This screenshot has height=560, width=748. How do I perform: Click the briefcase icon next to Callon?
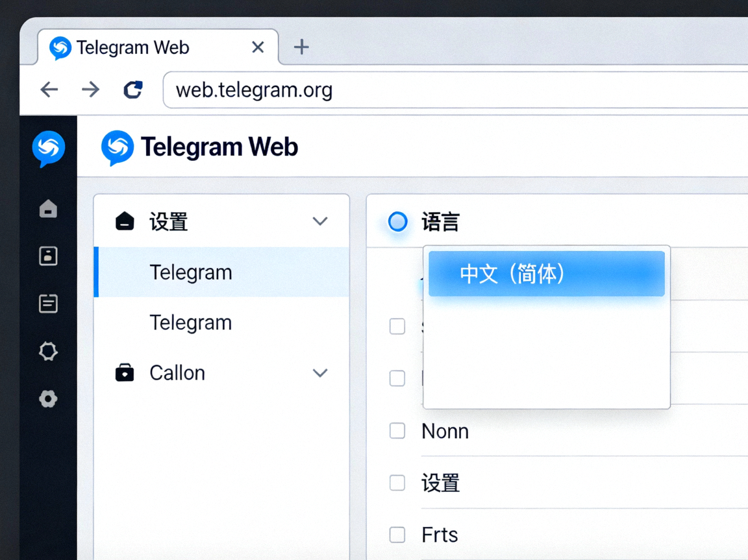click(x=125, y=372)
